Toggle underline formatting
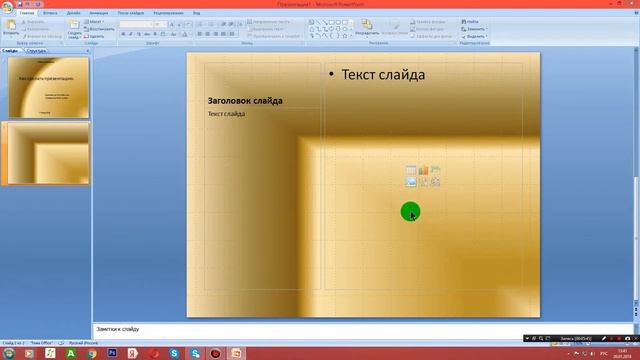The image size is (640, 360). coord(139,34)
